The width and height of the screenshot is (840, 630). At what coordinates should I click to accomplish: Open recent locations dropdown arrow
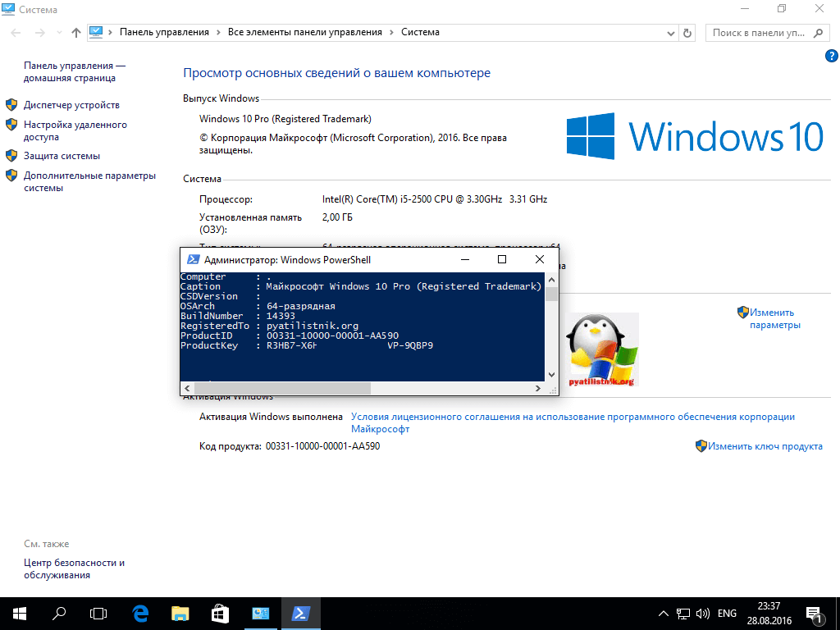(59, 33)
